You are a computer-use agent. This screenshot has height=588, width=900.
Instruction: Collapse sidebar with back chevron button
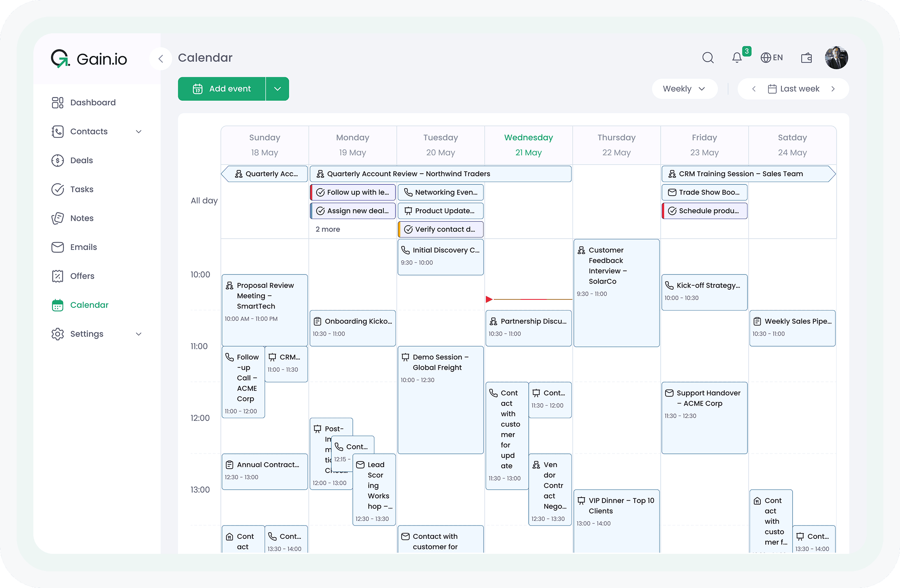pyautogui.click(x=161, y=59)
